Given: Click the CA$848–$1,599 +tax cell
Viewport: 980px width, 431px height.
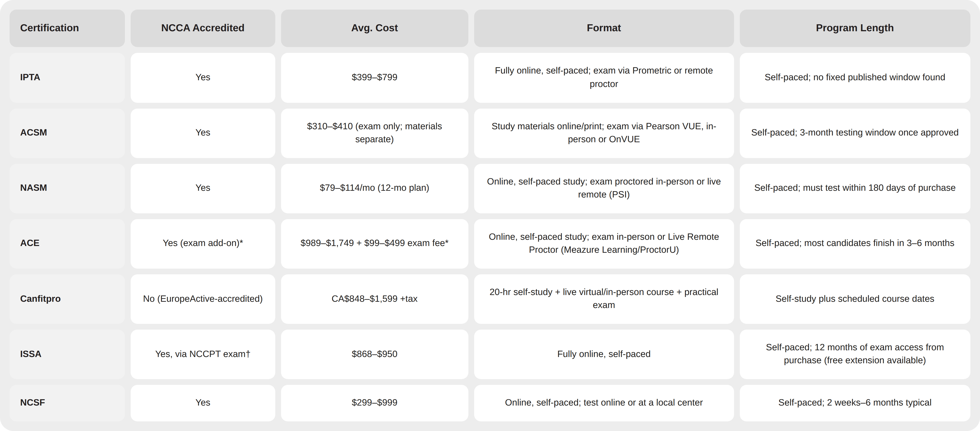Looking at the screenshot, I should [374, 299].
